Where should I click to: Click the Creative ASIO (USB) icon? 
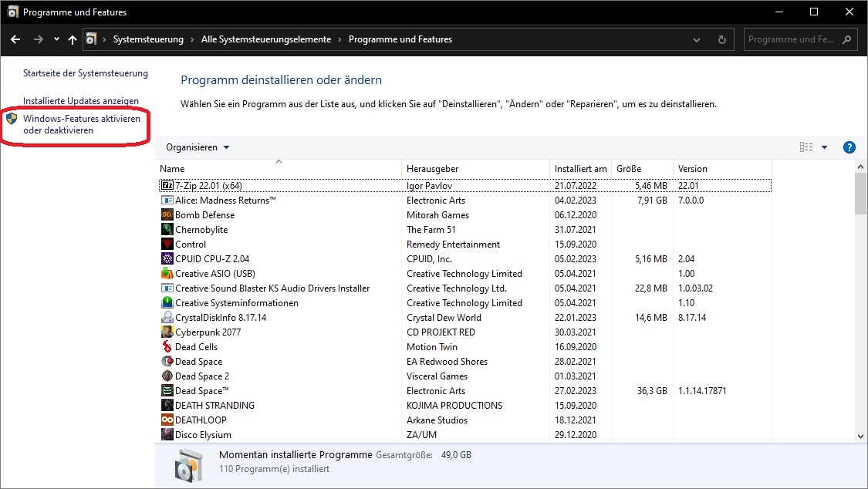167,273
